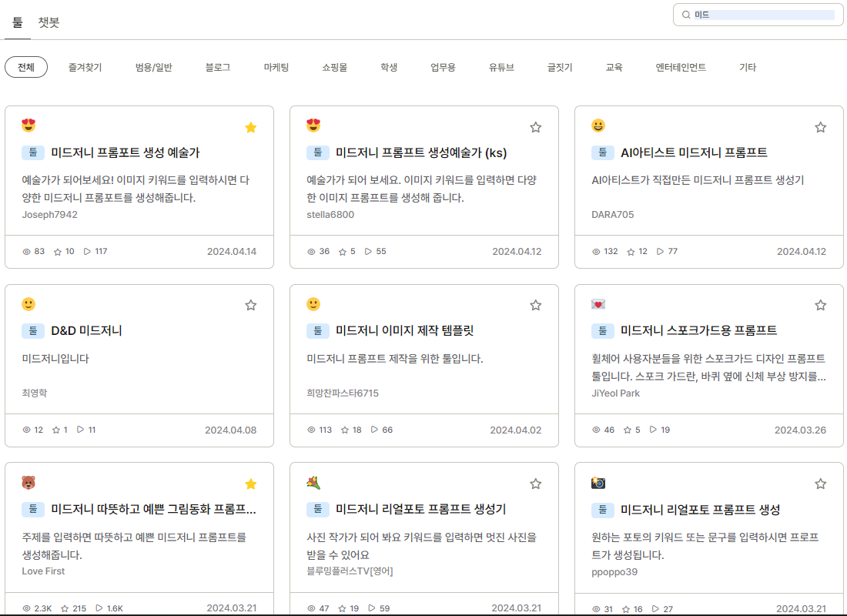Filter by 학생 category
This screenshot has width=847, height=616.
(388, 67)
